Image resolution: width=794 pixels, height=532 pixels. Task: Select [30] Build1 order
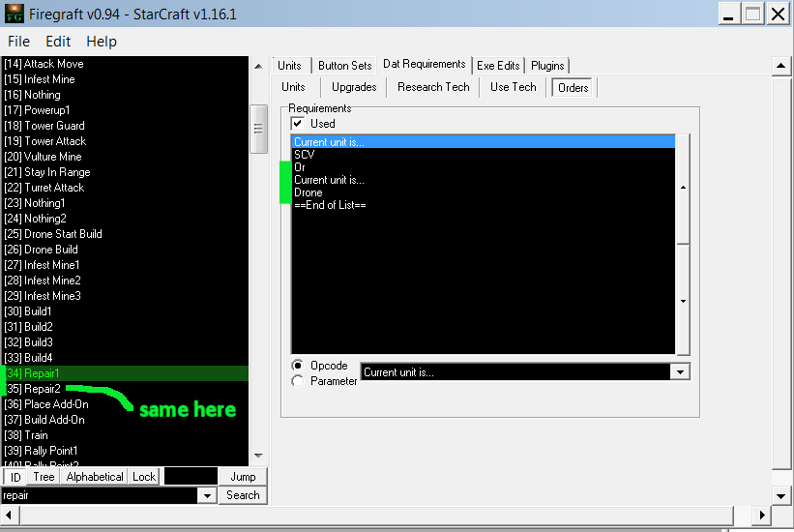tap(125, 311)
